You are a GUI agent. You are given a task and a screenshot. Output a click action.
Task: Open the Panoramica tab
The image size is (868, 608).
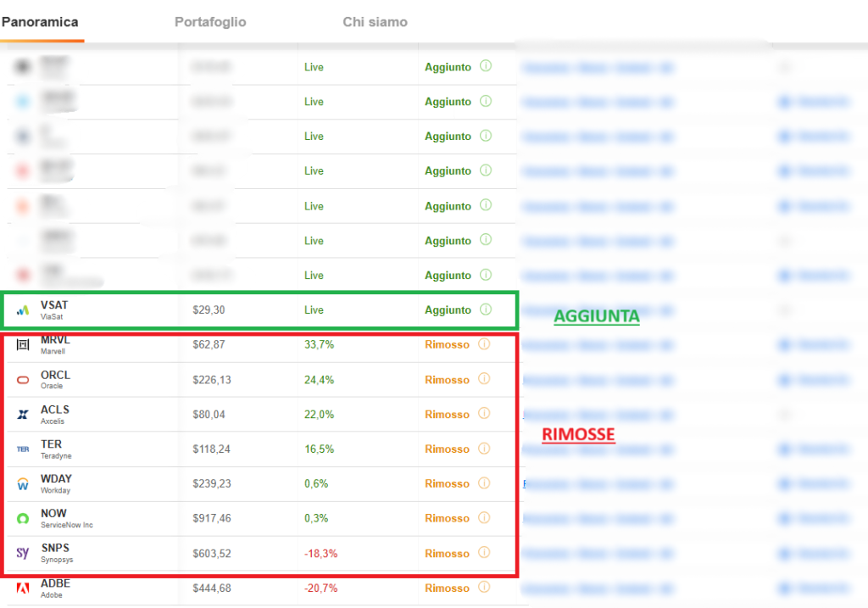point(40,22)
